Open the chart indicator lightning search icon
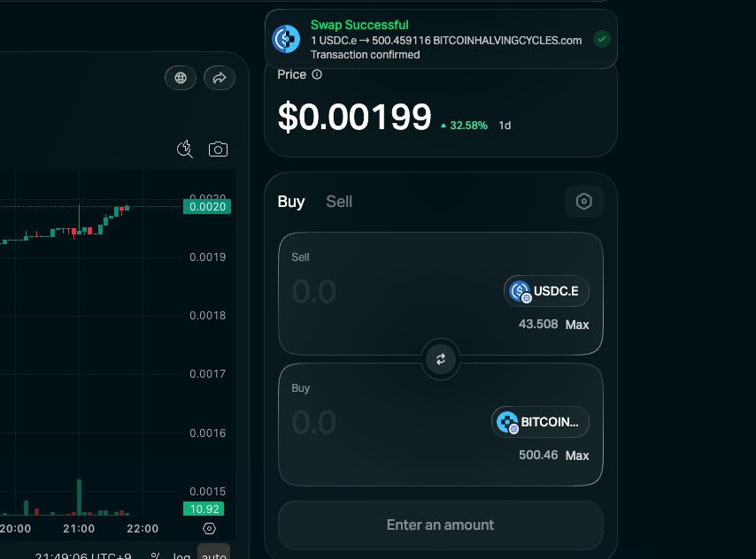756x559 pixels. tap(185, 149)
